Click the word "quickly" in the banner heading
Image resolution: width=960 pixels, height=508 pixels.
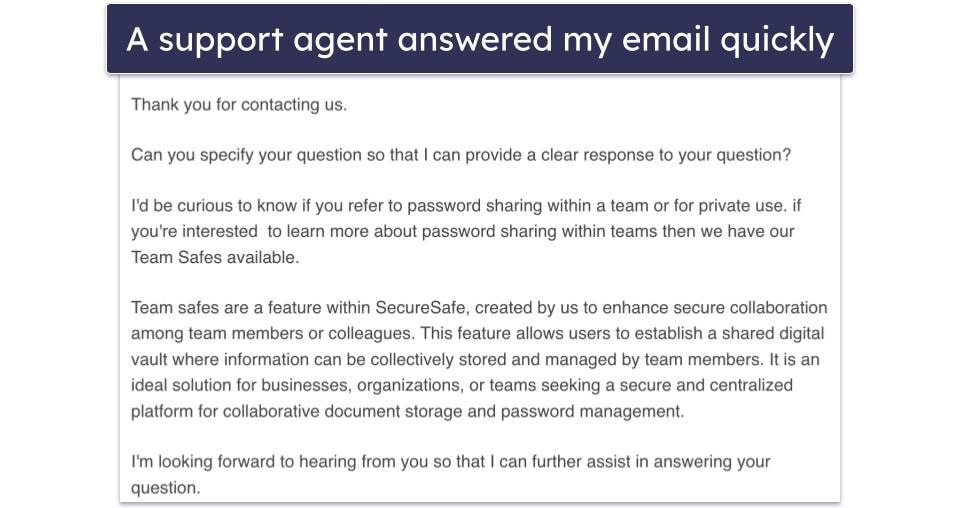(777, 40)
